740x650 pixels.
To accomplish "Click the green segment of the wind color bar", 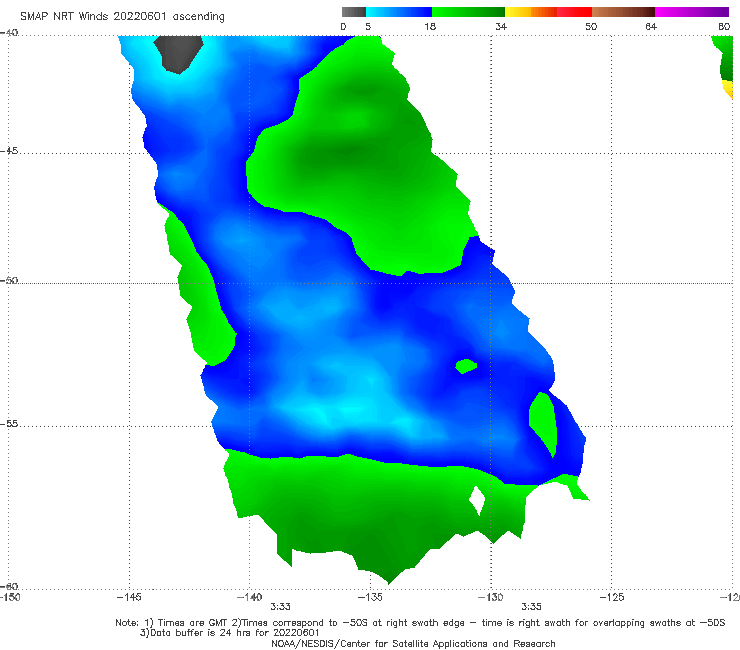I will [x=468, y=12].
